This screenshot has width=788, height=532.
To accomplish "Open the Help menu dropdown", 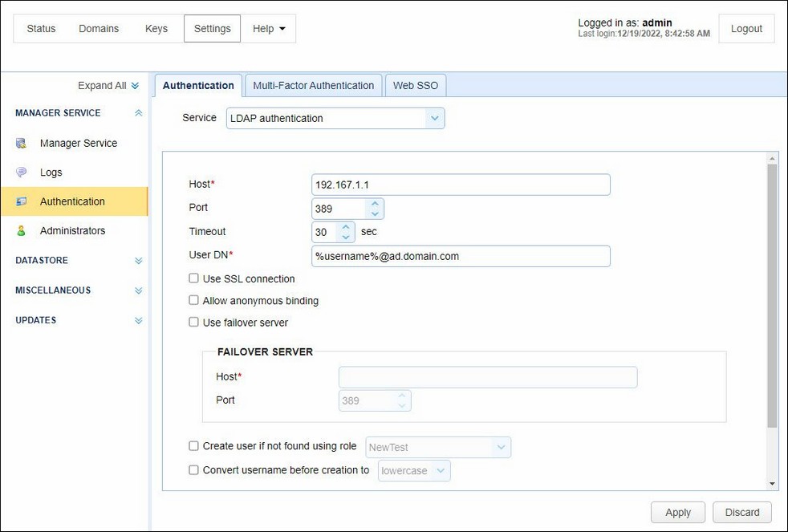I will point(268,29).
